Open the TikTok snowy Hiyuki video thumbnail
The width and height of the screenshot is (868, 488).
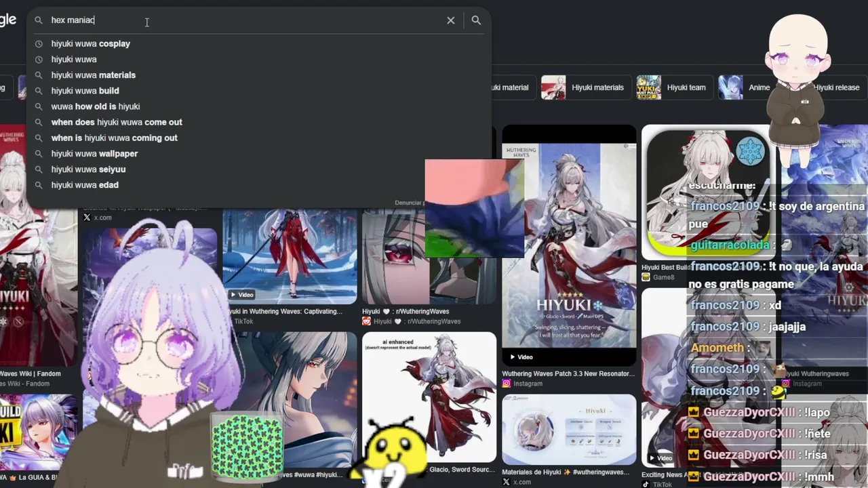[290, 256]
